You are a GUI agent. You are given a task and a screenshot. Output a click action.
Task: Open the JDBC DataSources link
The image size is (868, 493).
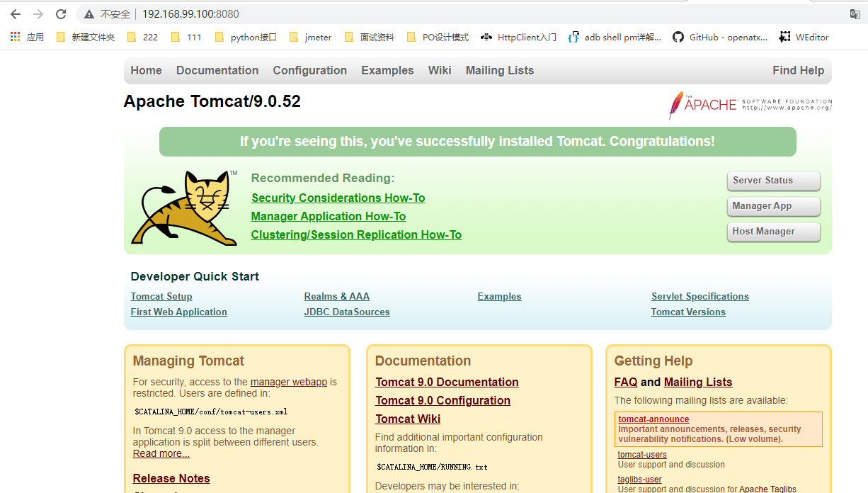(x=347, y=312)
